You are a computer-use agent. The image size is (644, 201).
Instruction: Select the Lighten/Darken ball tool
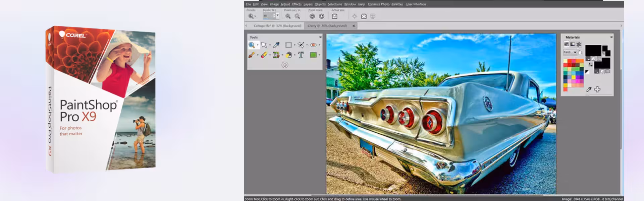288,55
